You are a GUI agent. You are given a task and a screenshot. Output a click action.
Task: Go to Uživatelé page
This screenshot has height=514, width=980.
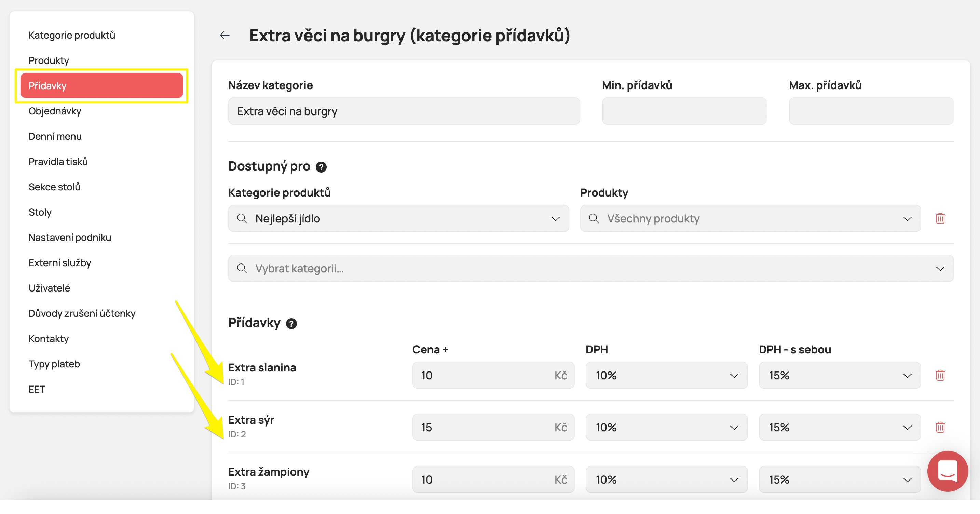pyautogui.click(x=50, y=288)
